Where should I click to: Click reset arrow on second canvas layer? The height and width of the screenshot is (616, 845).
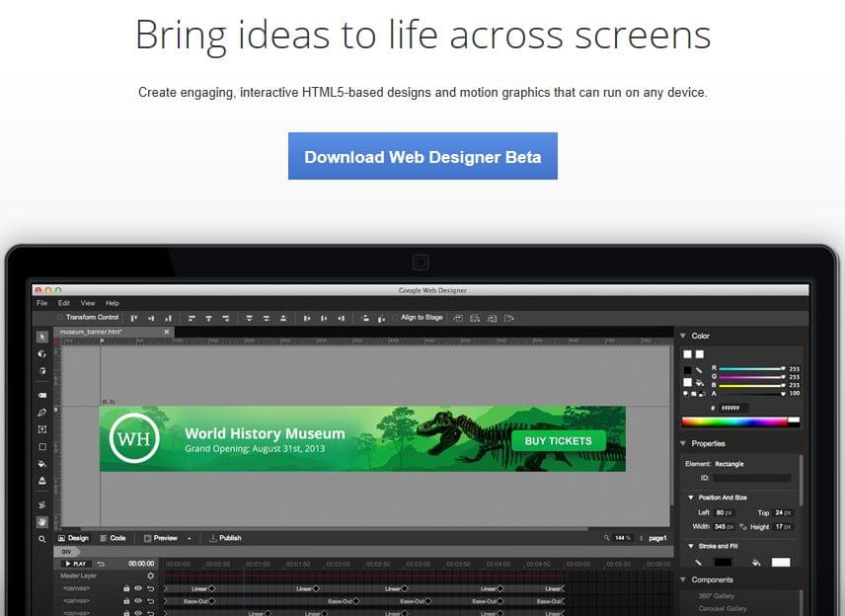151,600
